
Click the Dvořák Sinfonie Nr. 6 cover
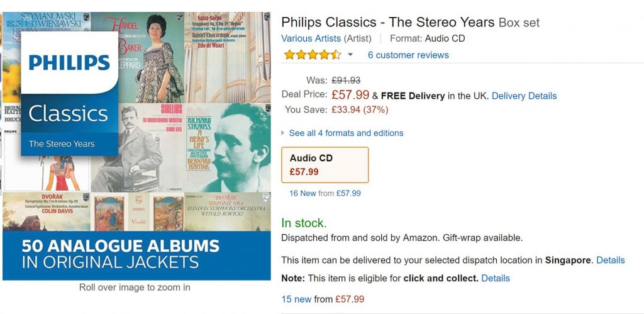[226, 211]
